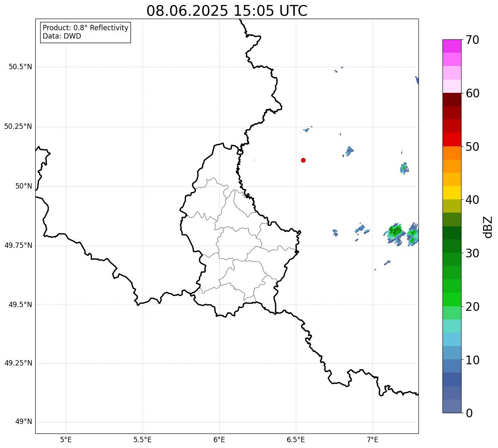The image size is (498, 448).
Task: Click the red station marker dot
Action: [x=303, y=160]
